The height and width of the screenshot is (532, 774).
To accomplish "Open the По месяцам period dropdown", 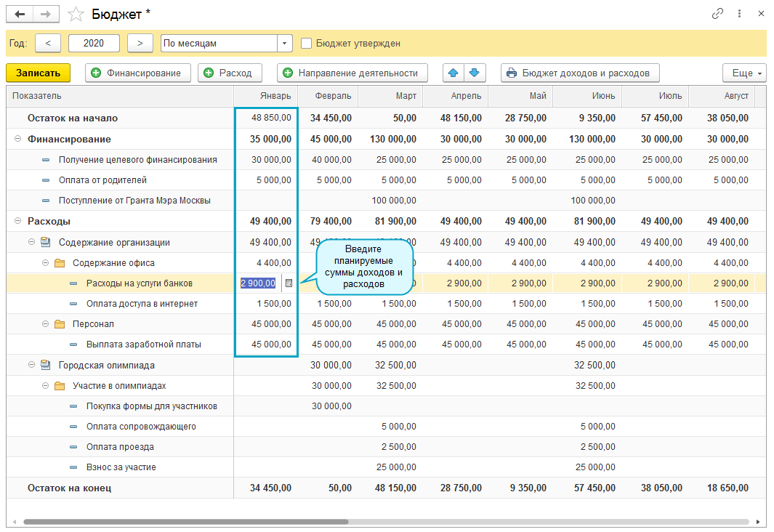I will pyautogui.click(x=284, y=44).
